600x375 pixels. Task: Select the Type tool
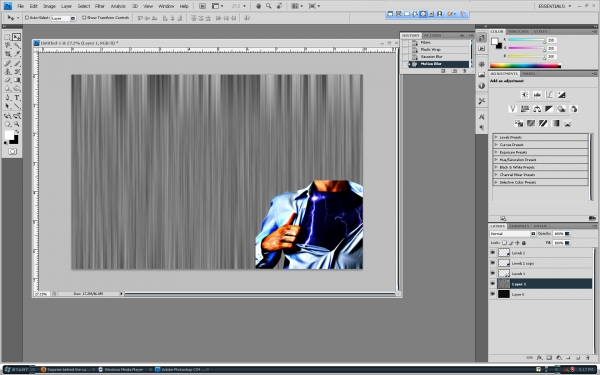pyautogui.click(x=16, y=98)
